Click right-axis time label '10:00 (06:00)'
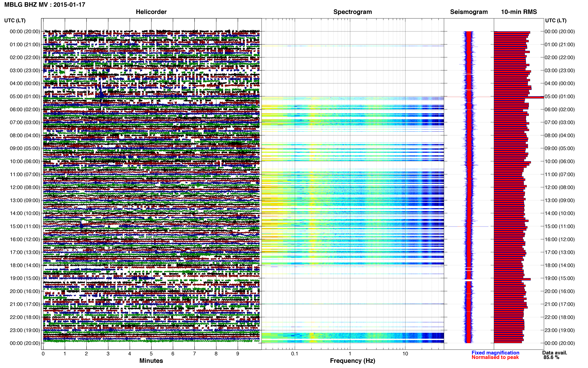Screen dimensions: 588x368 [x=560, y=161]
